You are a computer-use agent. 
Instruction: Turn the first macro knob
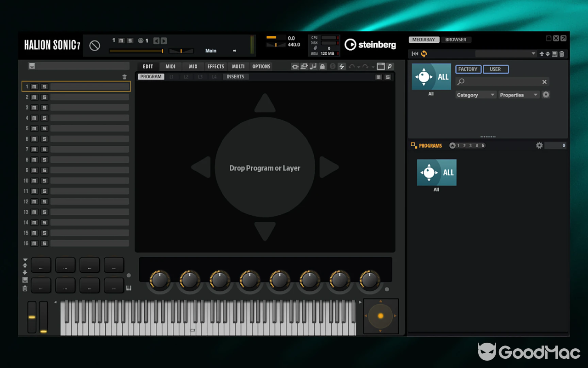[x=159, y=278]
